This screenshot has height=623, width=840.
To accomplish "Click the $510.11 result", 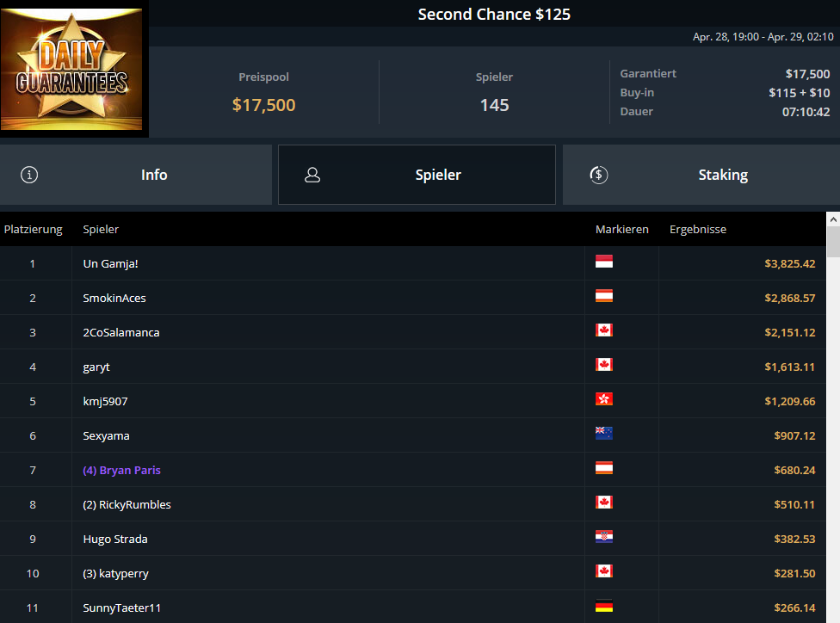I will (794, 504).
